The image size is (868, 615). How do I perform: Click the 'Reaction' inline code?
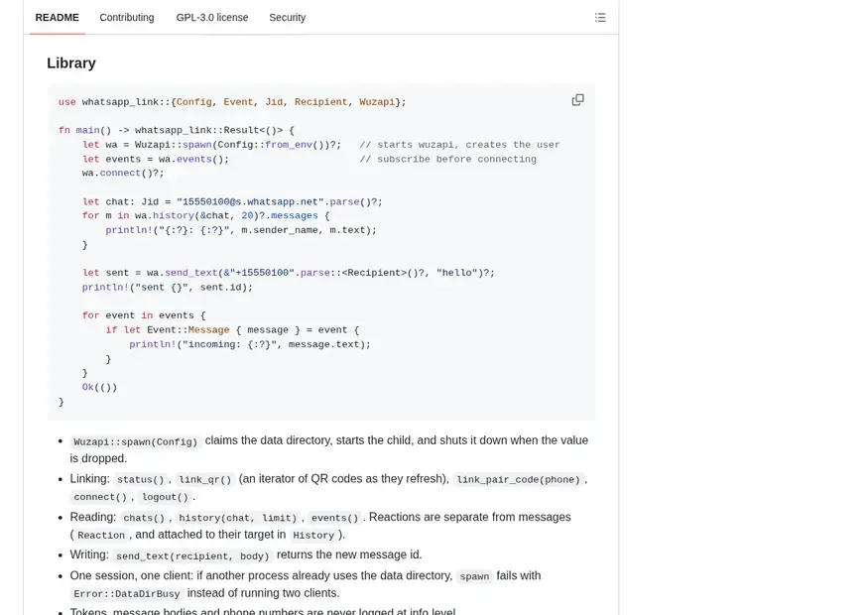coord(101,536)
